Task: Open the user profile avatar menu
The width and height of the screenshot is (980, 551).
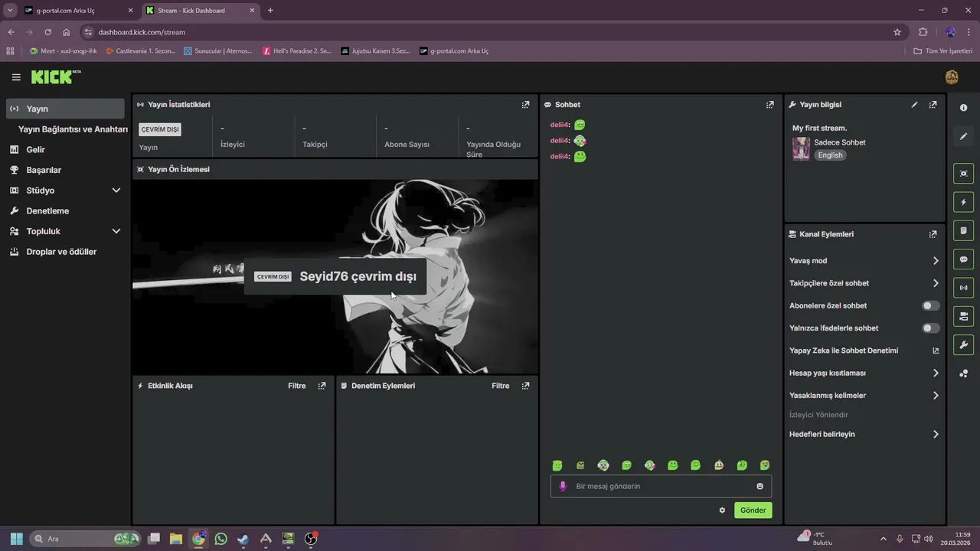Action: [x=952, y=77]
